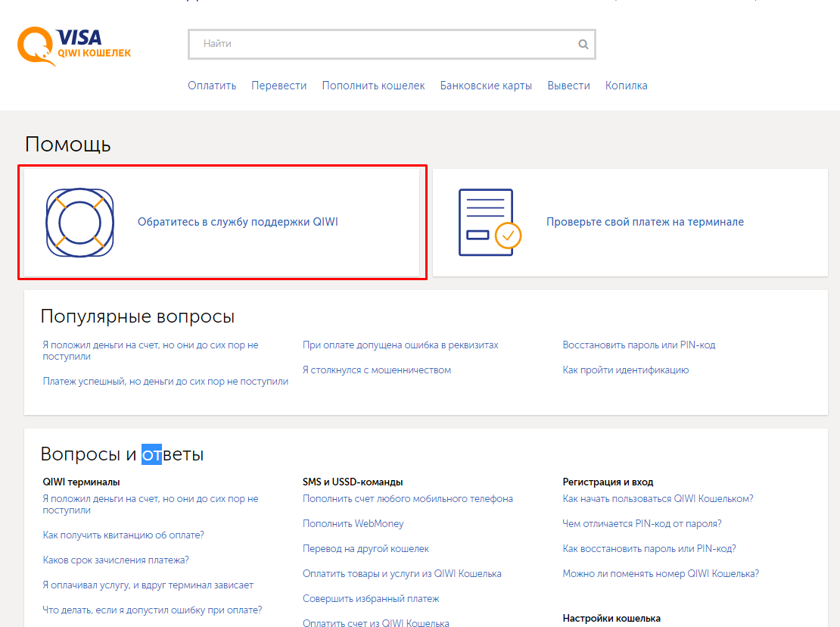Open the Копилка menu item
The width and height of the screenshot is (840, 627).
pos(627,86)
